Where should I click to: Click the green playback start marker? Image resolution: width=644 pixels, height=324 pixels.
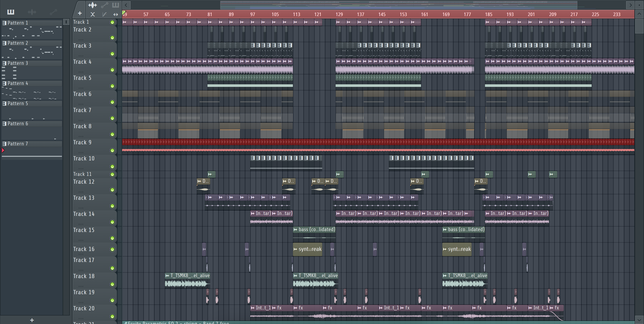pyautogui.click(x=123, y=13)
